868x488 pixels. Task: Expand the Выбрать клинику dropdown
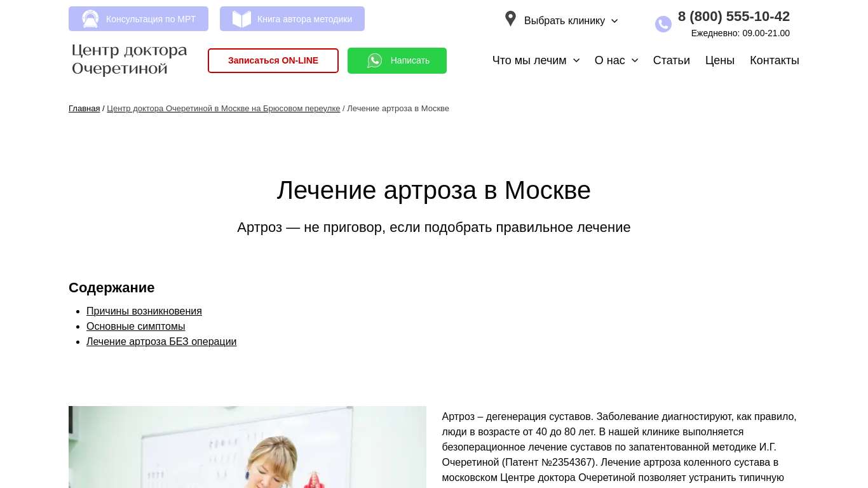coord(571,21)
